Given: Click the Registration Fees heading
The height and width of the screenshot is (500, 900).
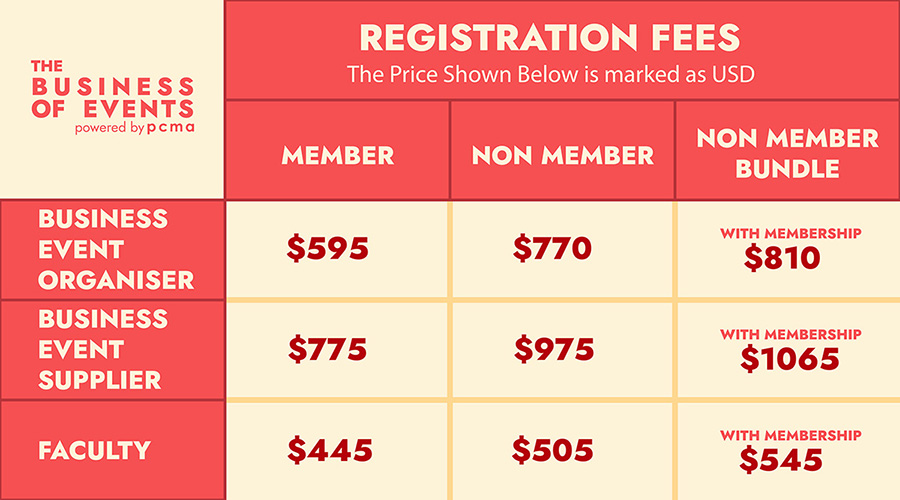Looking at the screenshot, I should (x=549, y=38).
